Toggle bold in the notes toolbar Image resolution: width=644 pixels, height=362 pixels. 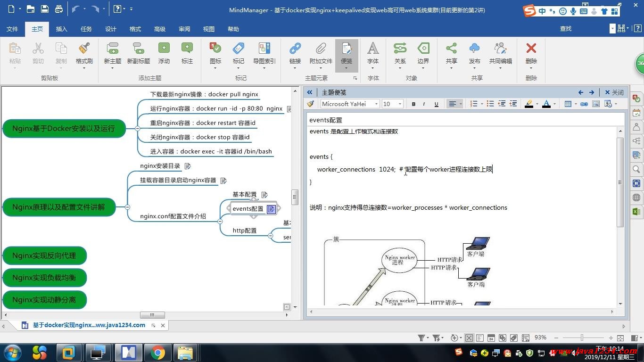413,104
